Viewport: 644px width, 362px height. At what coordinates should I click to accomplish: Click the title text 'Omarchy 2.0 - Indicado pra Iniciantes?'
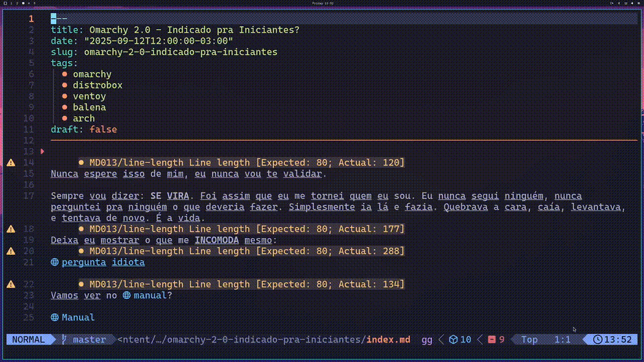[x=195, y=30]
